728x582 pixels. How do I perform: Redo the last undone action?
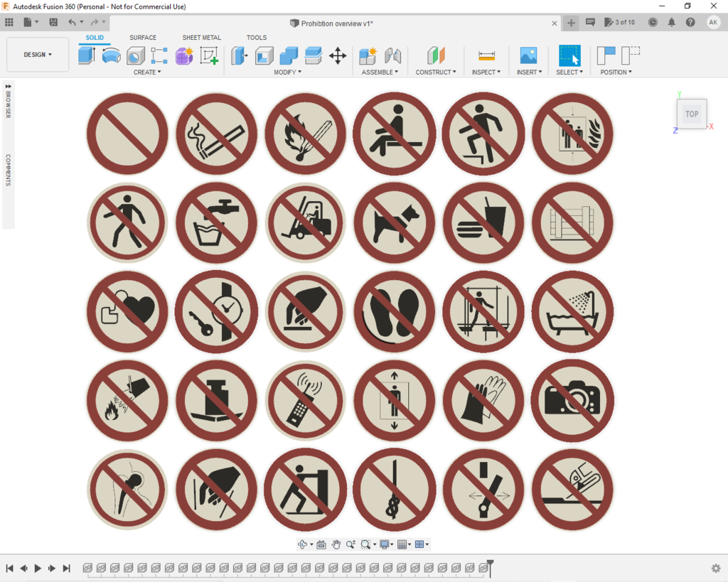click(95, 22)
